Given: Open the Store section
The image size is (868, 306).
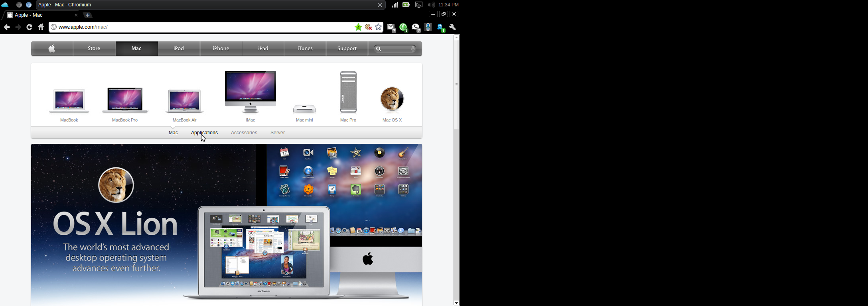Looking at the screenshot, I should pos(94,49).
